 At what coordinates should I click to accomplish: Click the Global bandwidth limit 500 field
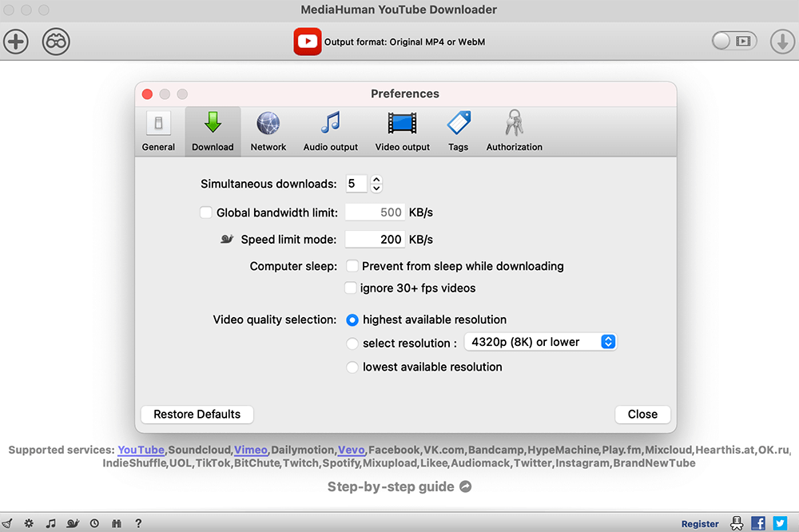(x=375, y=212)
